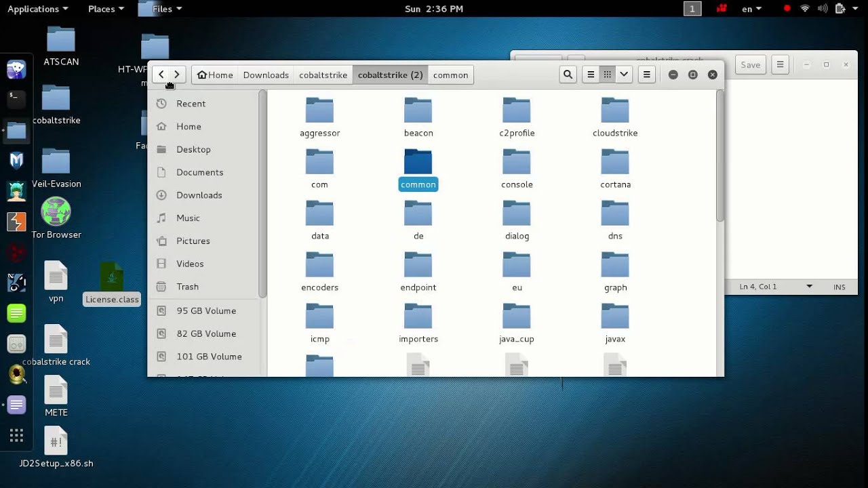Switch to grid icon view

pos(608,75)
